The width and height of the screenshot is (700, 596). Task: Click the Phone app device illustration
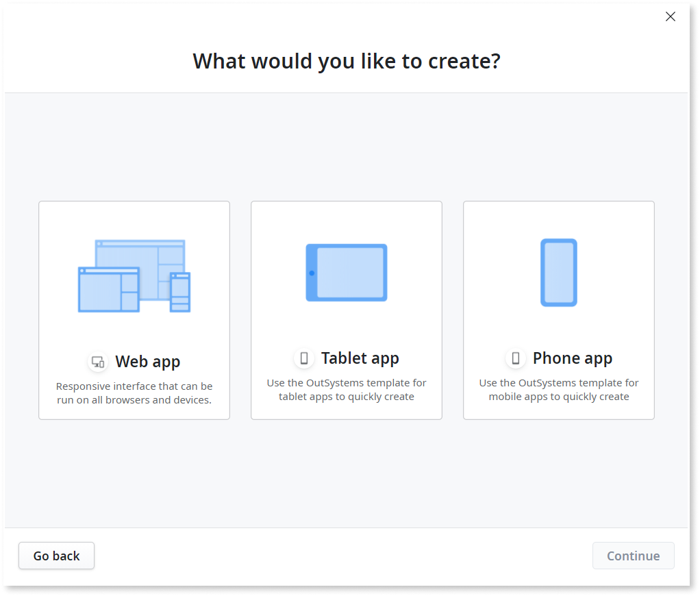tap(558, 272)
